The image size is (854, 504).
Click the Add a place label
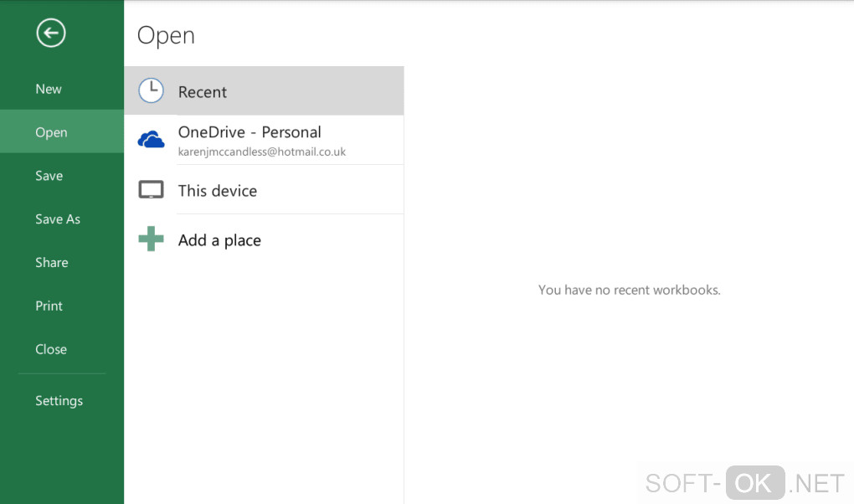[x=219, y=240]
